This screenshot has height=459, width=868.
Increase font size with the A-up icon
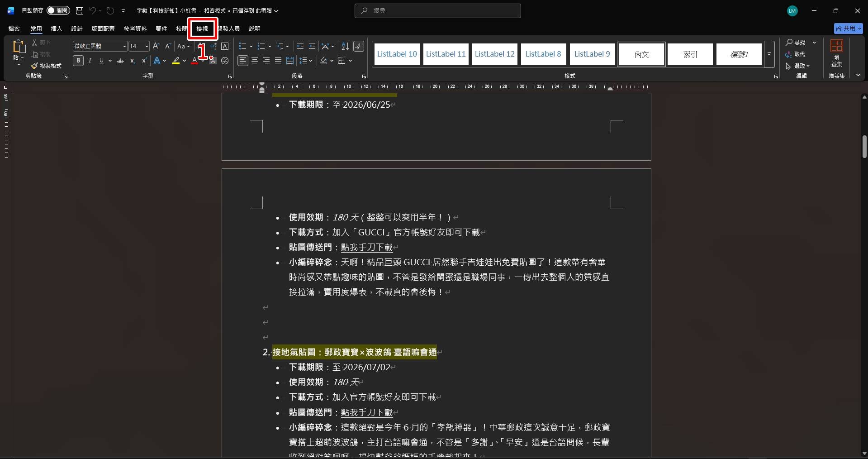(156, 46)
